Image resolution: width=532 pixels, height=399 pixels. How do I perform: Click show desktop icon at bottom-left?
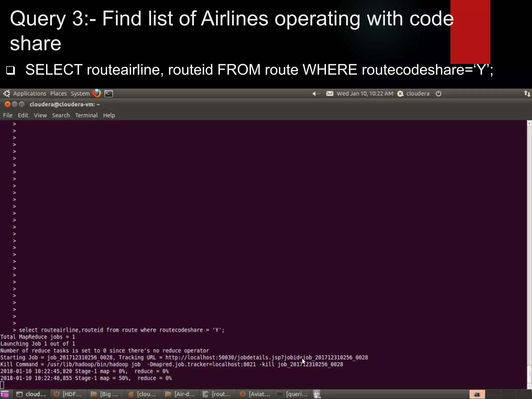[5, 394]
